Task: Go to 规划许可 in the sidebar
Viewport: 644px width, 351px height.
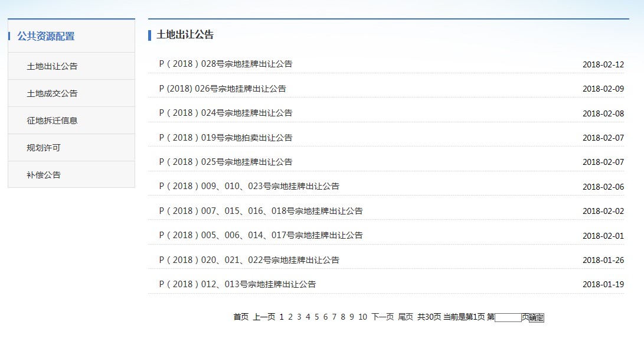Action: coord(44,148)
